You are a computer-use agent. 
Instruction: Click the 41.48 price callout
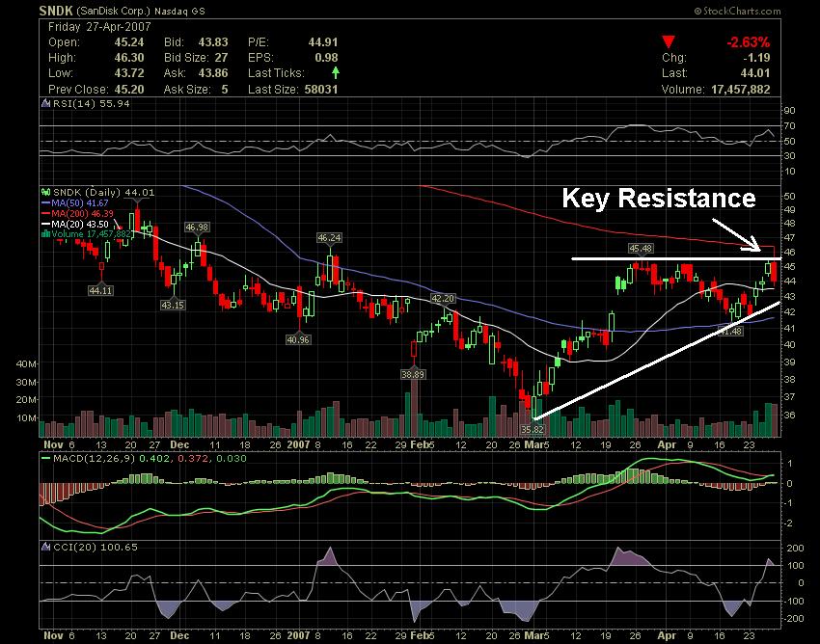pos(730,331)
